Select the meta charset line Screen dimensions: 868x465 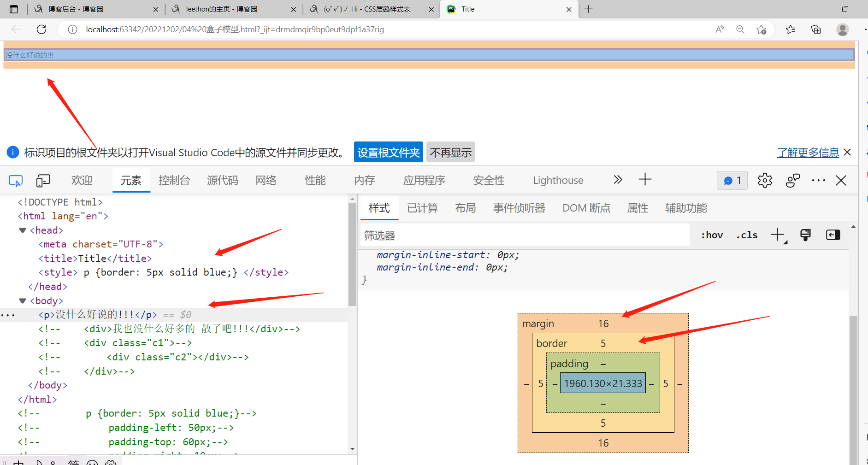[x=101, y=244]
